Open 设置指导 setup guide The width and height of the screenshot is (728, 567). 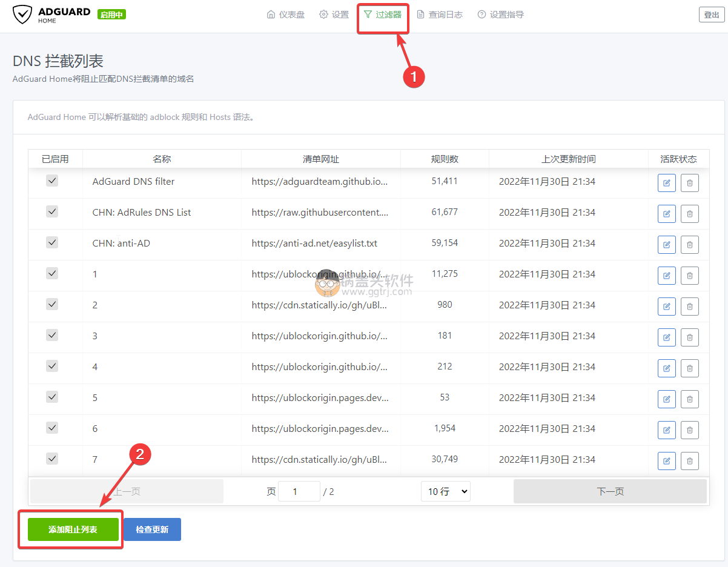pyautogui.click(x=501, y=15)
